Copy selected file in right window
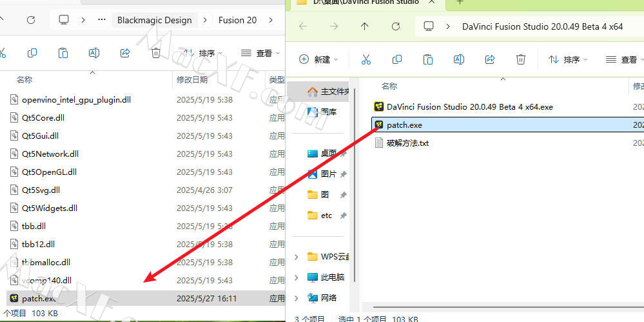 coord(397,59)
